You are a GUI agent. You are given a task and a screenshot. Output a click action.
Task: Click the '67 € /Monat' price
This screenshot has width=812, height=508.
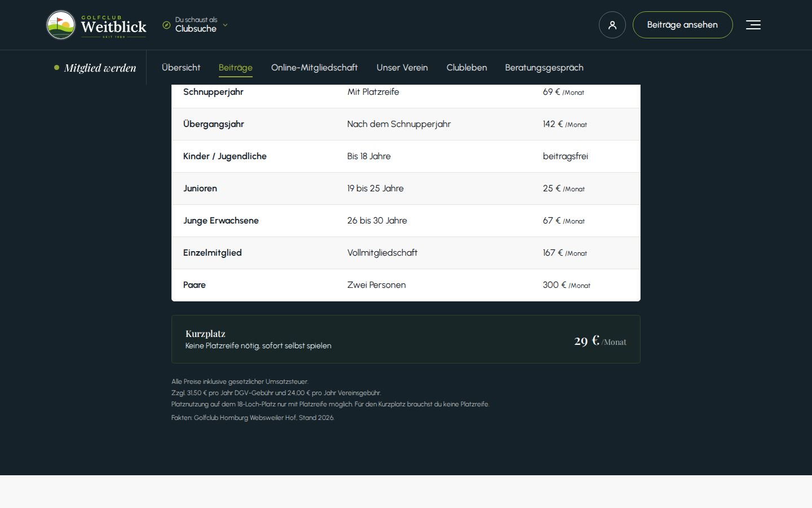click(x=564, y=221)
